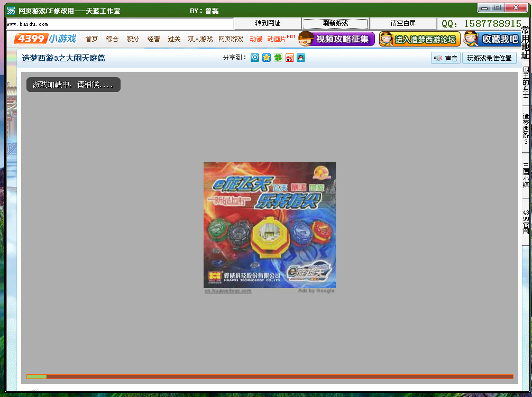Open 视频攻略征集 banner
Screen dimensions: 532x397
click(337, 39)
